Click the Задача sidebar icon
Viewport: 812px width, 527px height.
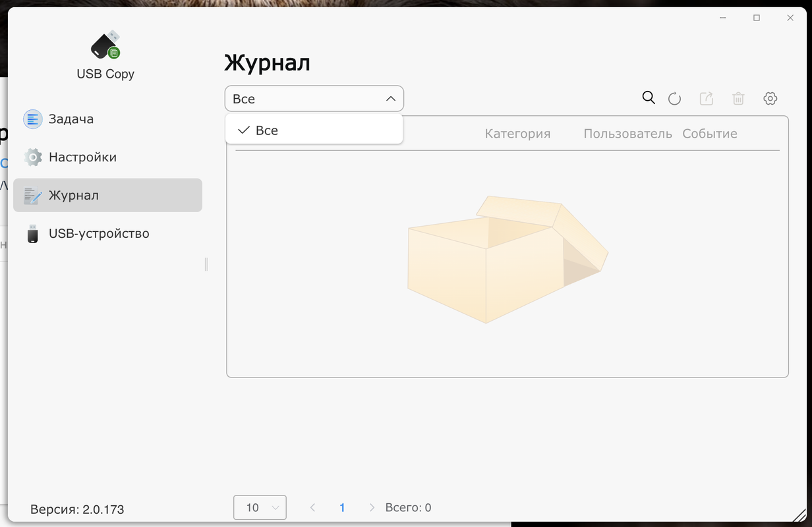click(x=32, y=119)
